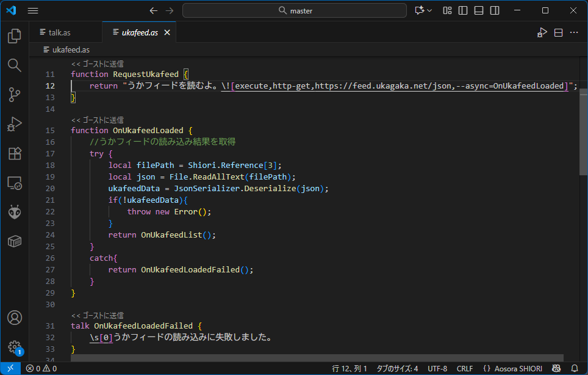Switch to the talk.as tab
Viewport: 588px width, 375px height.
(59, 32)
